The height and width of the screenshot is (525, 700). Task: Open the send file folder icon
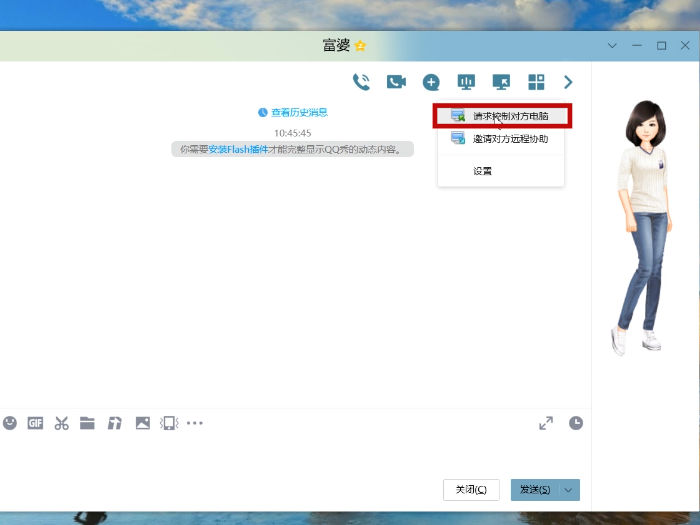(x=87, y=423)
